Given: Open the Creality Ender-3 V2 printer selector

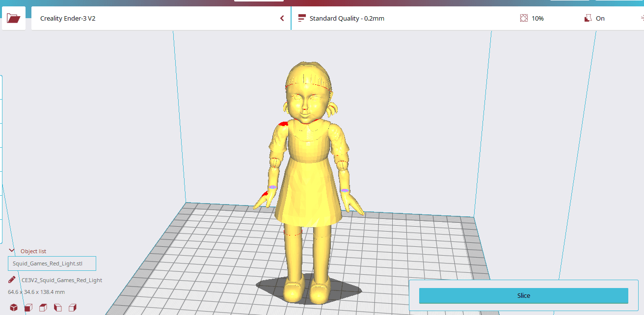Looking at the screenshot, I should pyautogui.click(x=161, y=18).
